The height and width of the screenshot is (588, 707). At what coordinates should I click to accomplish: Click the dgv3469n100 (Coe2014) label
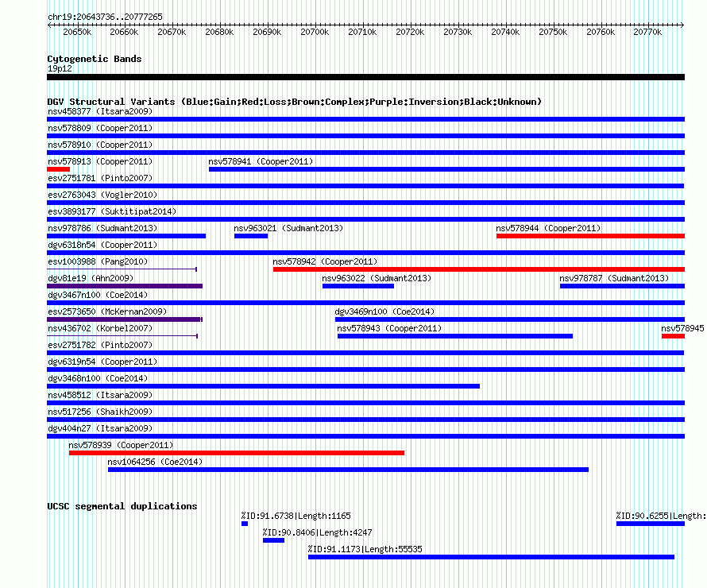[x=384, y=311]
